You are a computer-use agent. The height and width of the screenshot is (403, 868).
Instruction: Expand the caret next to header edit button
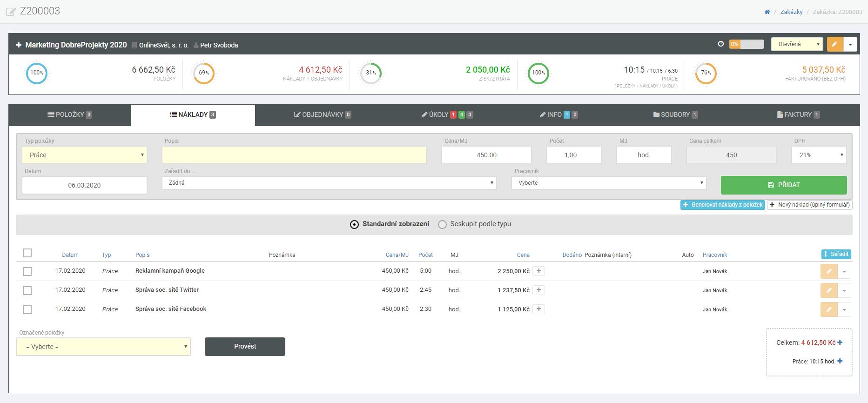(850, 44)
